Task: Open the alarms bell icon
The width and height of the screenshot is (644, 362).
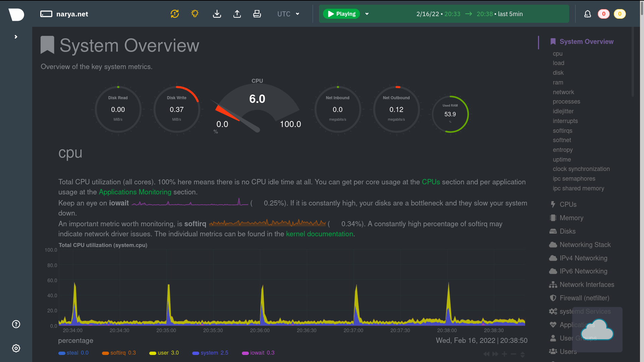Action: click(588, 14)
